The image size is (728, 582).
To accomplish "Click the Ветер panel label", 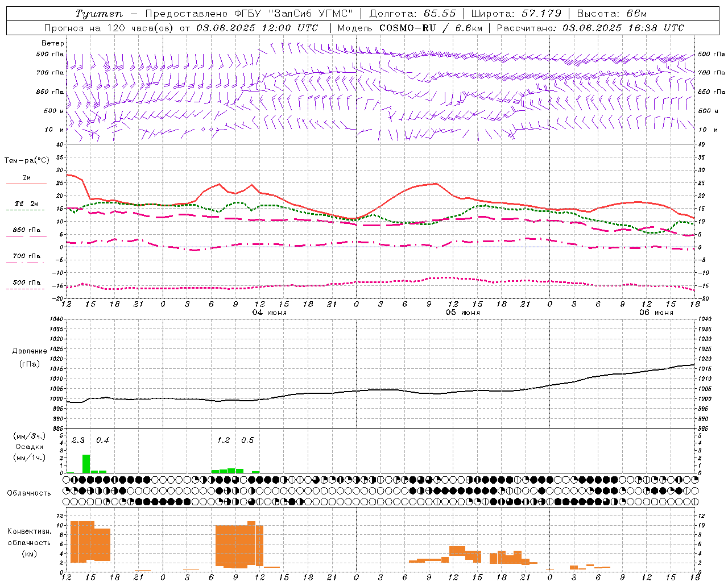I will tap(53, 43).
